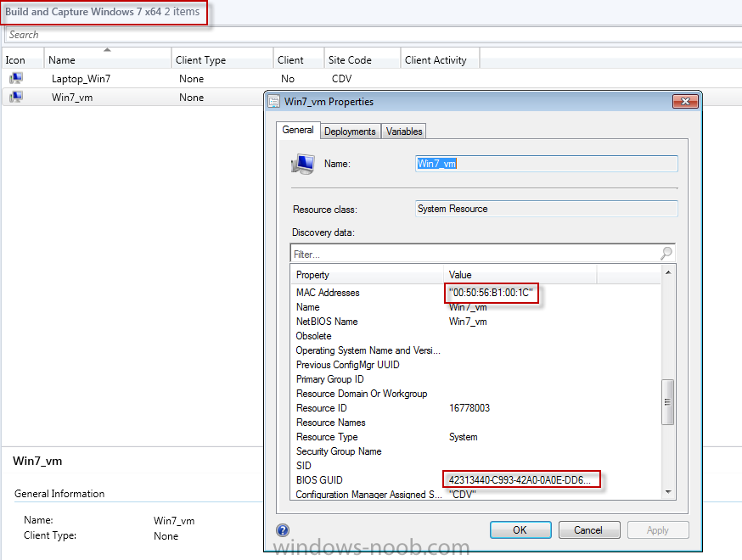Sort by Site Code column header
Screen dimensions: 742x560
(362, 59)
